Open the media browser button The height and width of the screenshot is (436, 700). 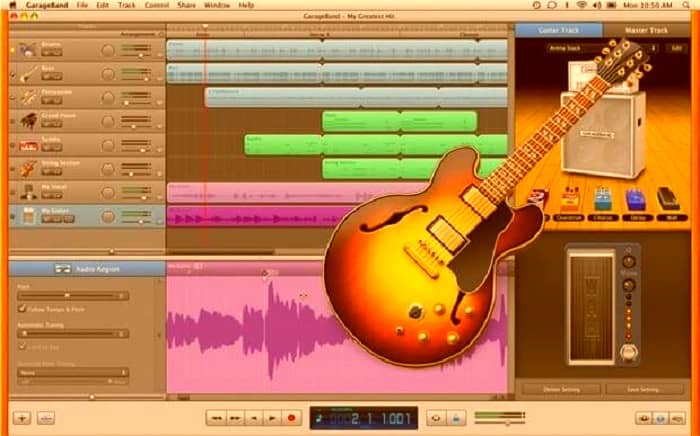[x=678, y=418]
